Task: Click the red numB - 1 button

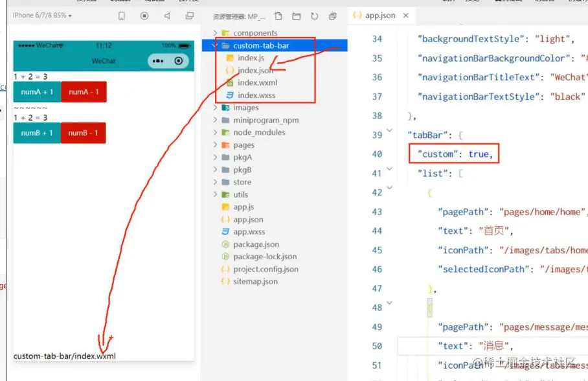Action: coord(83,133)
